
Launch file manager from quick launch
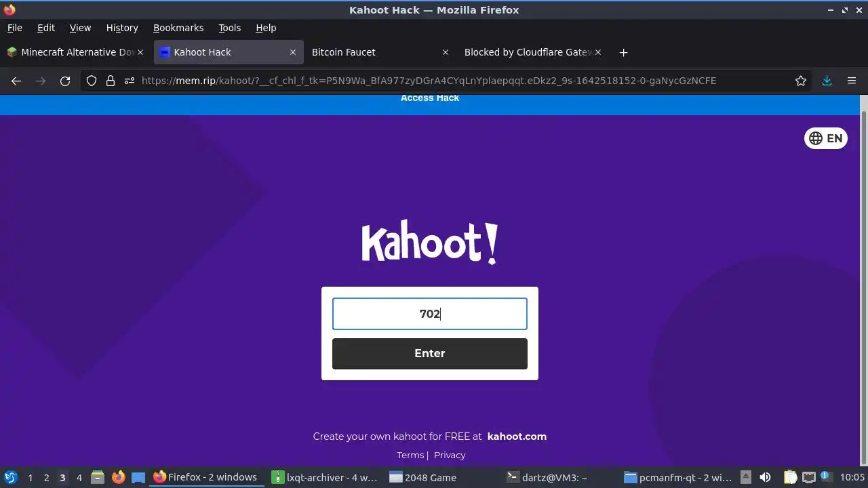[98, 477]
